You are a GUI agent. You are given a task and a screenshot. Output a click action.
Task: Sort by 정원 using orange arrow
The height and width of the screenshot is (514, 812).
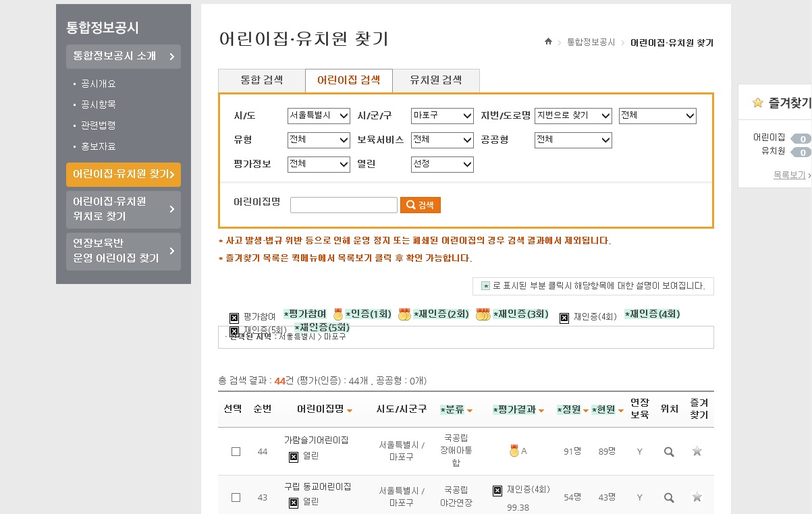point(586,411)
